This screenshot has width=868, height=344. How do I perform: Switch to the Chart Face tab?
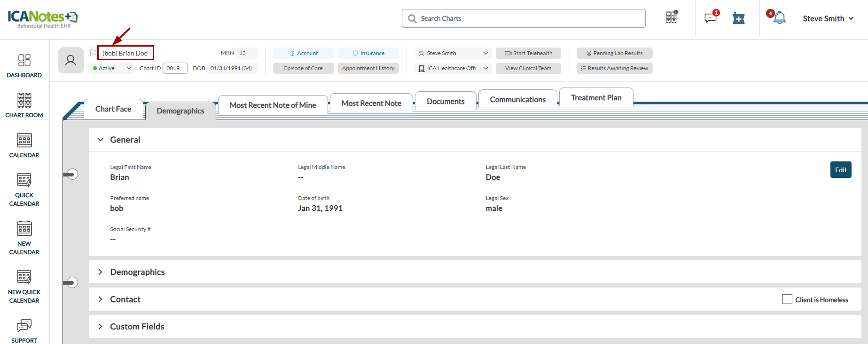click(113, 109)
